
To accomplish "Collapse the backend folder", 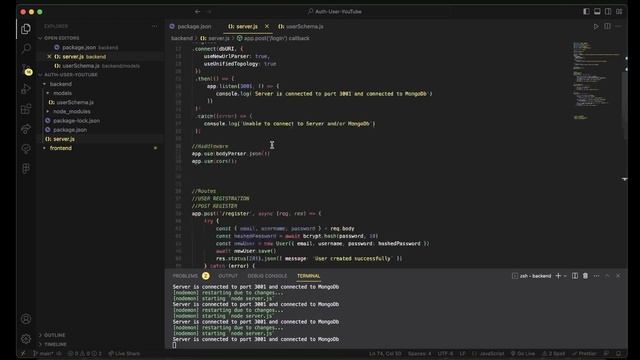I will coord(60,84).
